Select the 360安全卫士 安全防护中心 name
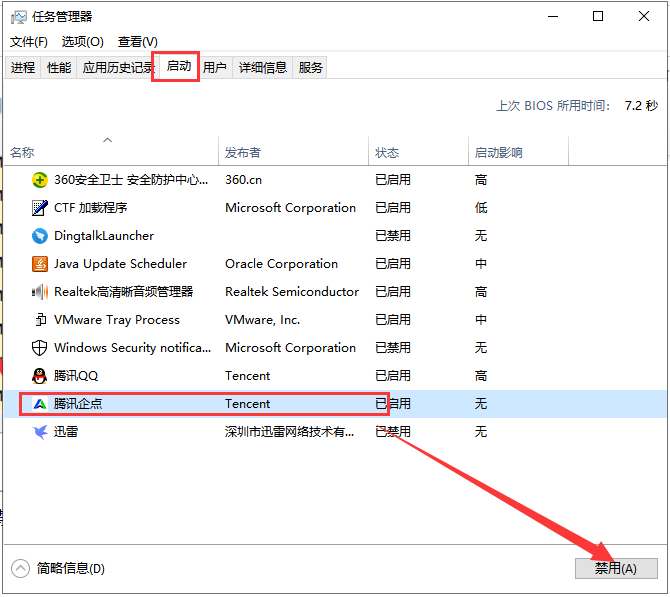 131,180
